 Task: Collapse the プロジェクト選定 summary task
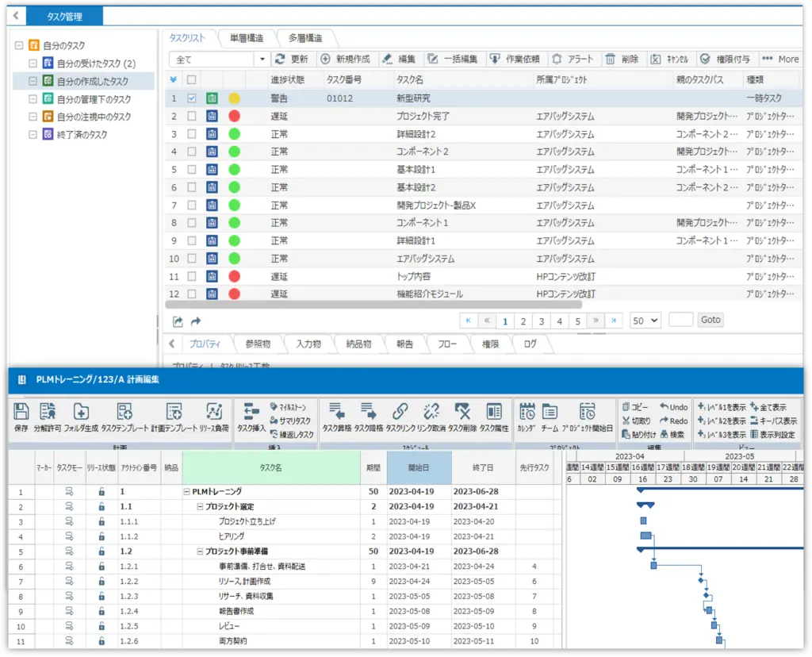click(x=200, y=506)
